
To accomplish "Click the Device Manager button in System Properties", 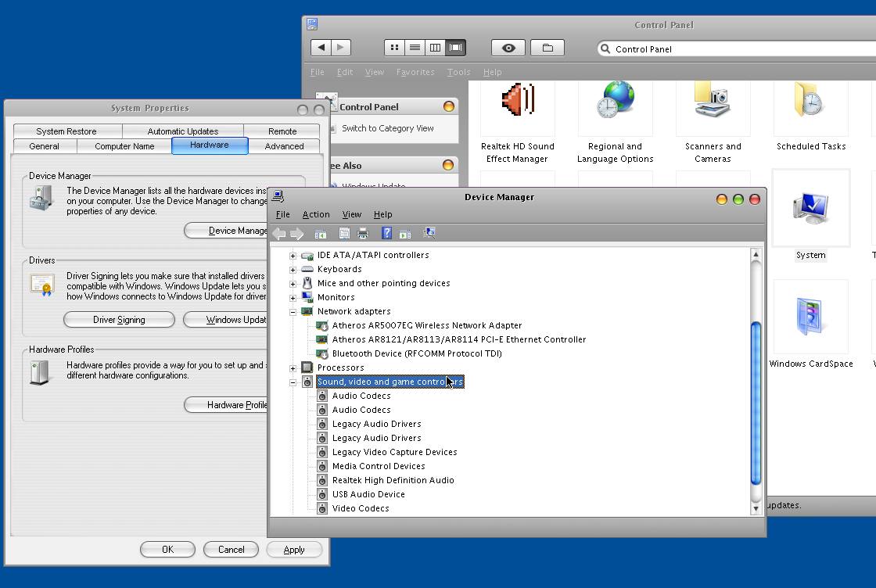I will coord(226,231).
